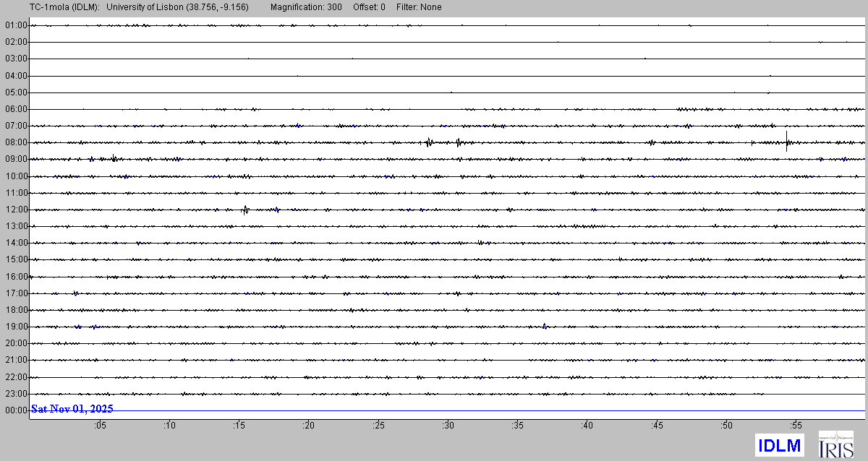The width and height of the screenshot is (868, 461).
Task: Click the large spike on the 08:00 trace
Action: [786, 140]
